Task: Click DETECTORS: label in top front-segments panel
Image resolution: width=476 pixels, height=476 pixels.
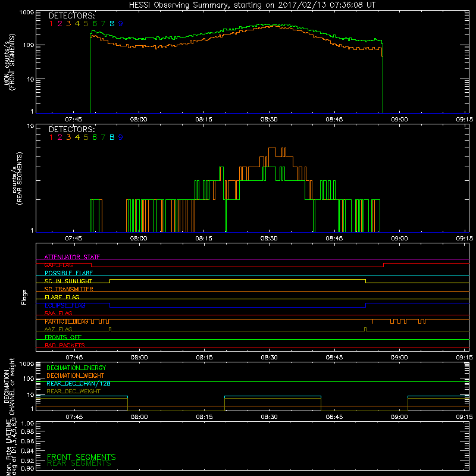Action: point(72,15)
